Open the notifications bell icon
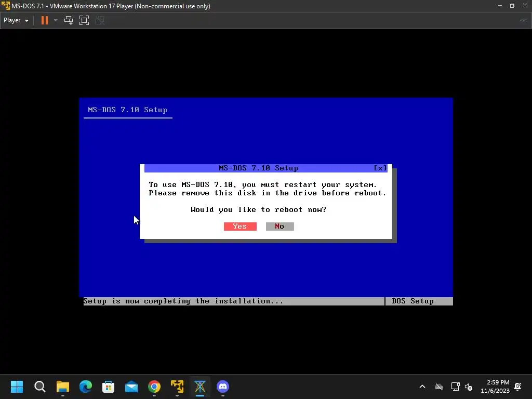Image resolution: width=532 pixels, height=399 pixels. click(x=518, y=387)
